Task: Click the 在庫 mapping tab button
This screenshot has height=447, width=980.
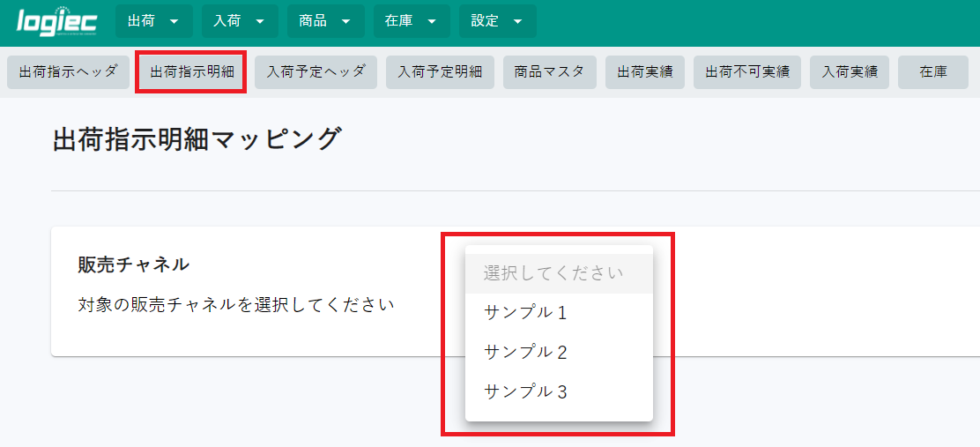Action: coord(932,72)
